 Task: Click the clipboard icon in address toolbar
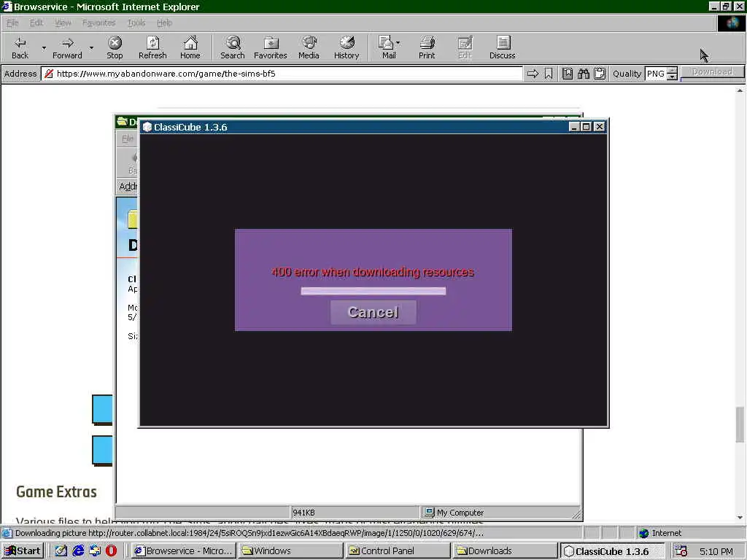(600, 74)
